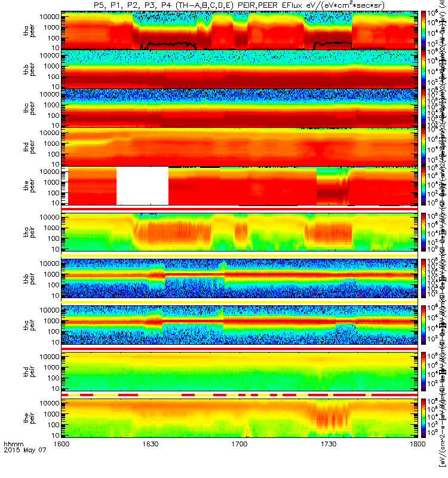
Task: Click the 'thd peir' axis label
Action: (29, 372)
